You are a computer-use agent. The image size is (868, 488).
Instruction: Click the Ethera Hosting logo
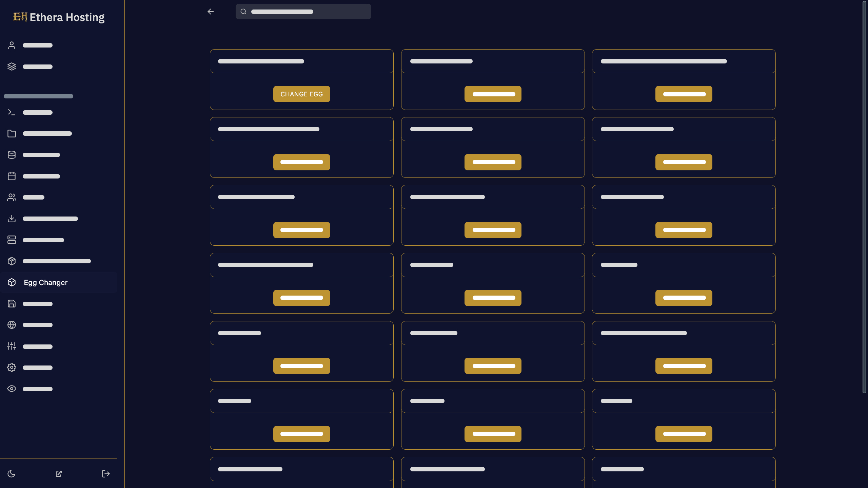point(58,17)
